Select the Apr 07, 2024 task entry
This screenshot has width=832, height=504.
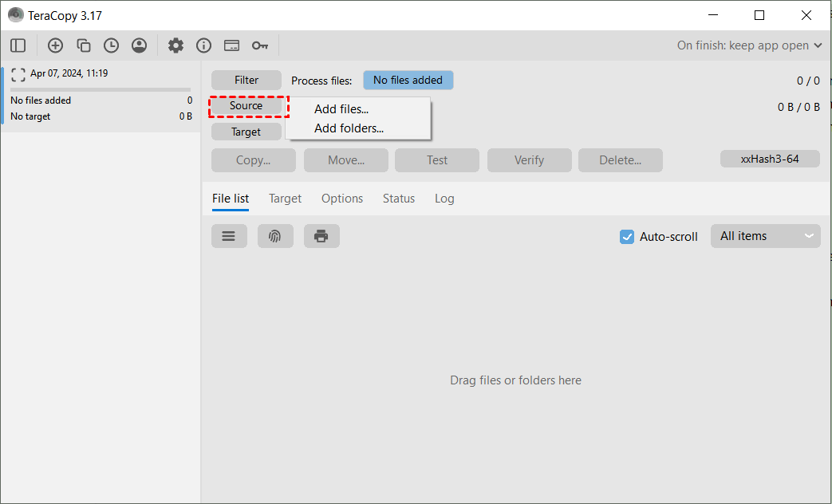coord(69,73)
